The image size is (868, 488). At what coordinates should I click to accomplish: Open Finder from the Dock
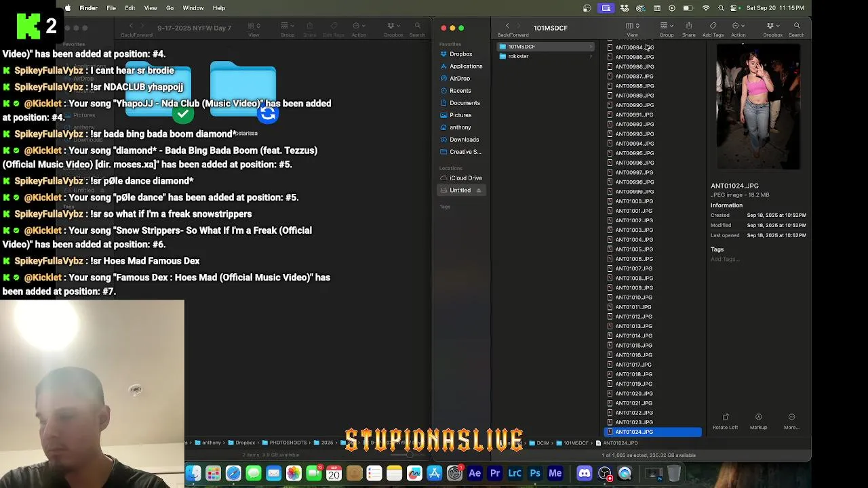coord(193,473)
